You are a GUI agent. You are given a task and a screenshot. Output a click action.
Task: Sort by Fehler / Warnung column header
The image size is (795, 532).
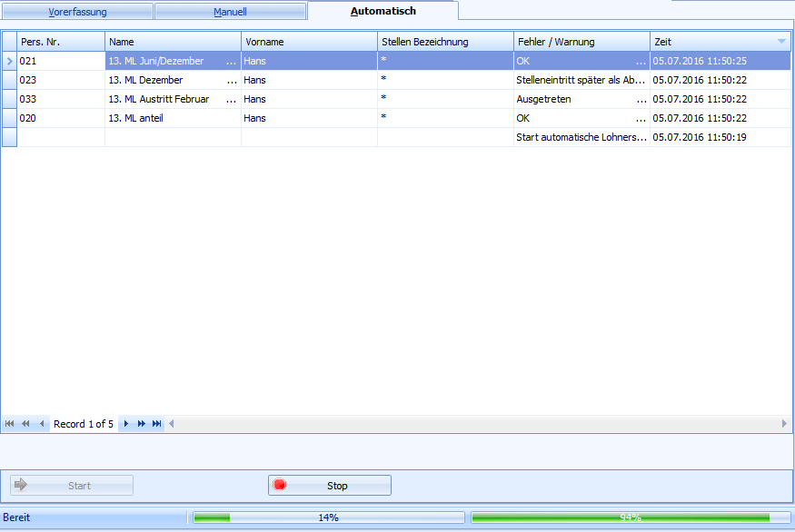tap(581, 42)
